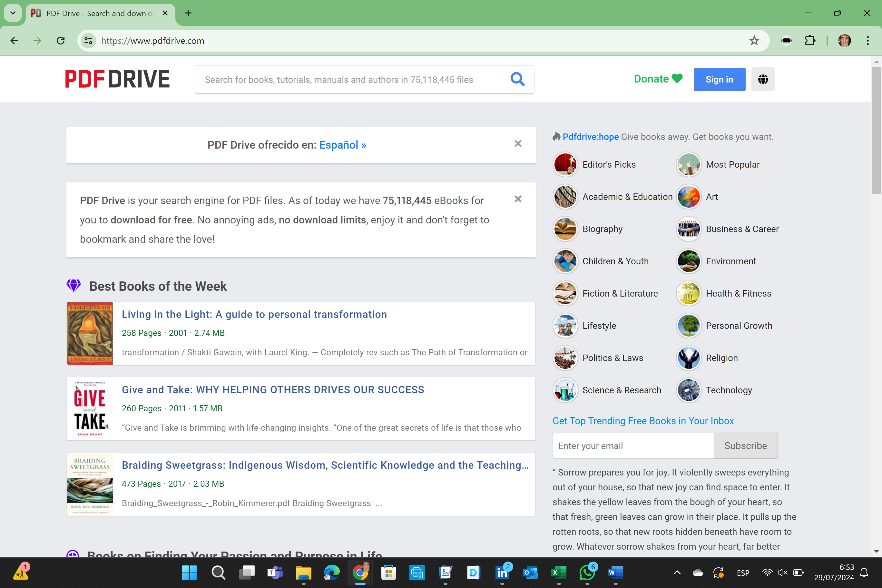Open the language globe selector
Image resolution: width=882 pixels, height=588 pixels.
point(763,79)
